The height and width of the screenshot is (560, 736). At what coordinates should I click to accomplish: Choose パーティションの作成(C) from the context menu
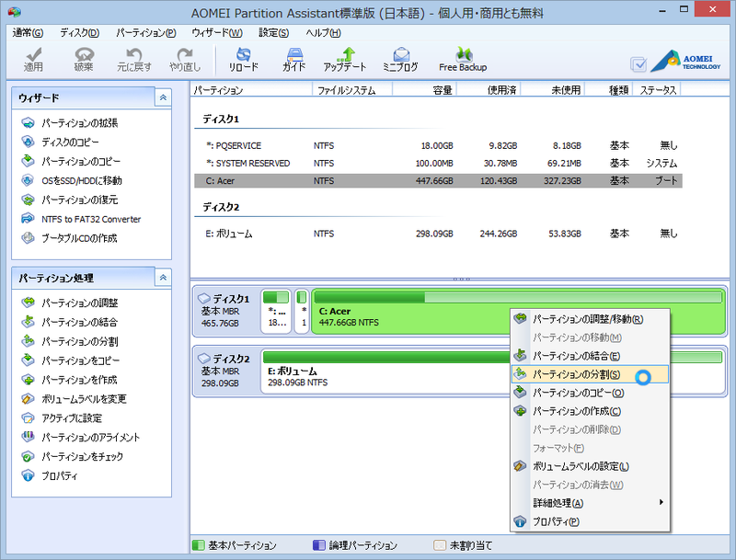pos(590,411)
